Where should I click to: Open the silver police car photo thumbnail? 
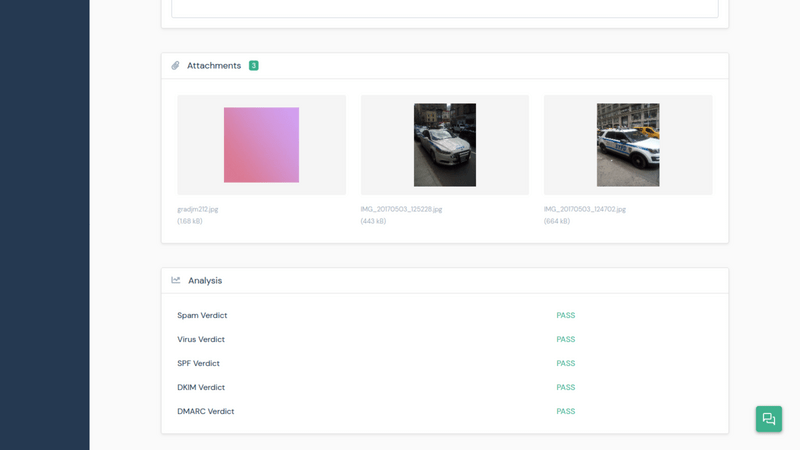tap(445, 145)
